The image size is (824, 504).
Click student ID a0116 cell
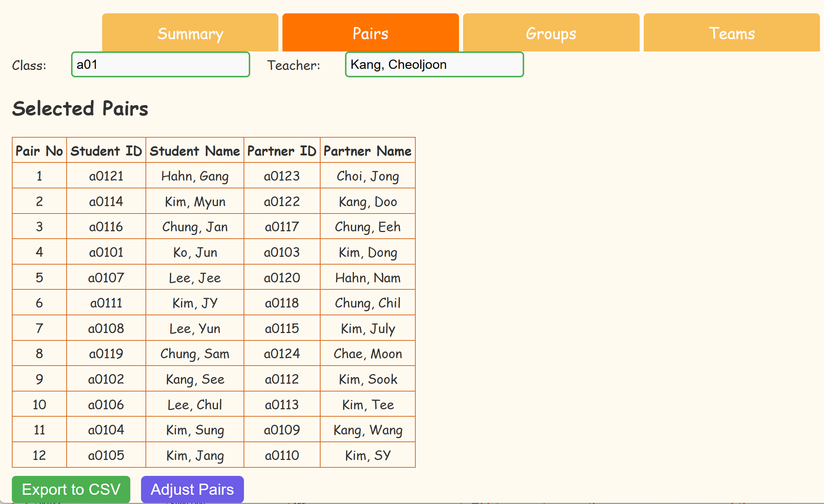[106, 227]
